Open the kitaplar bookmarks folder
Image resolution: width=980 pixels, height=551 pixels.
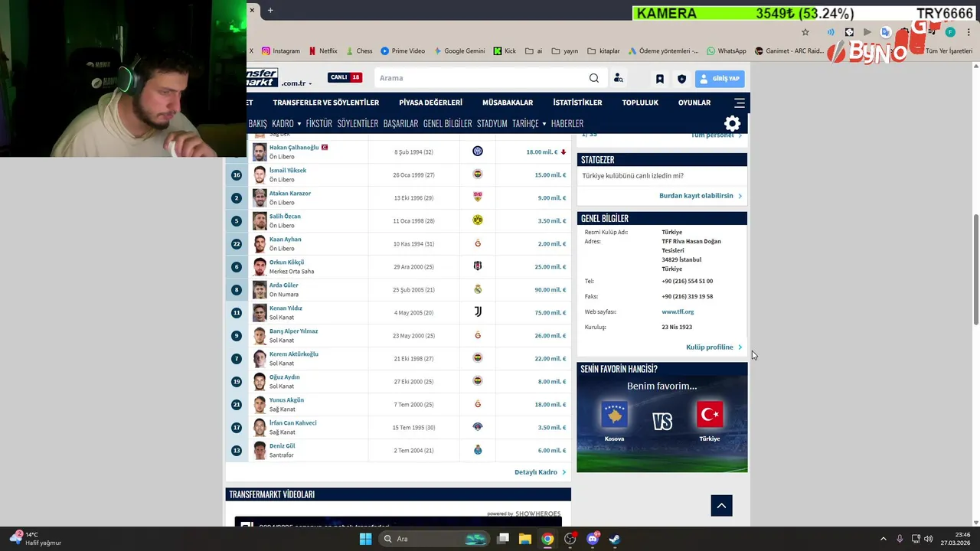point(603,51)
